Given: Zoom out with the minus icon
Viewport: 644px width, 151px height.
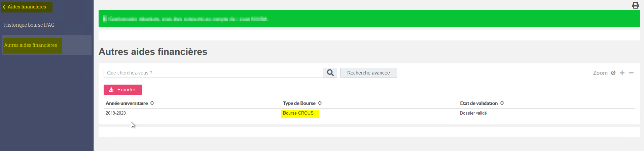Looking at the screenshot, I should (631, 73).
